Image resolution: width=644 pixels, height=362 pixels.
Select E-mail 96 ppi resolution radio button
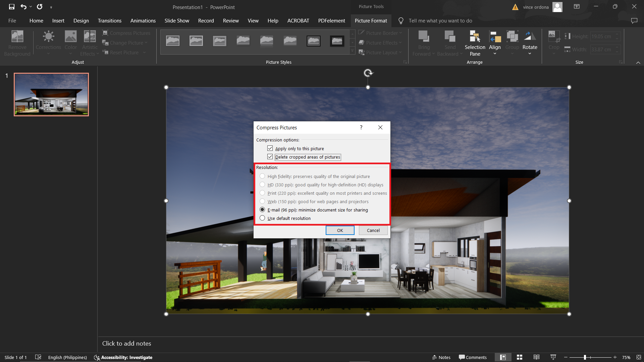click(262, 209)
